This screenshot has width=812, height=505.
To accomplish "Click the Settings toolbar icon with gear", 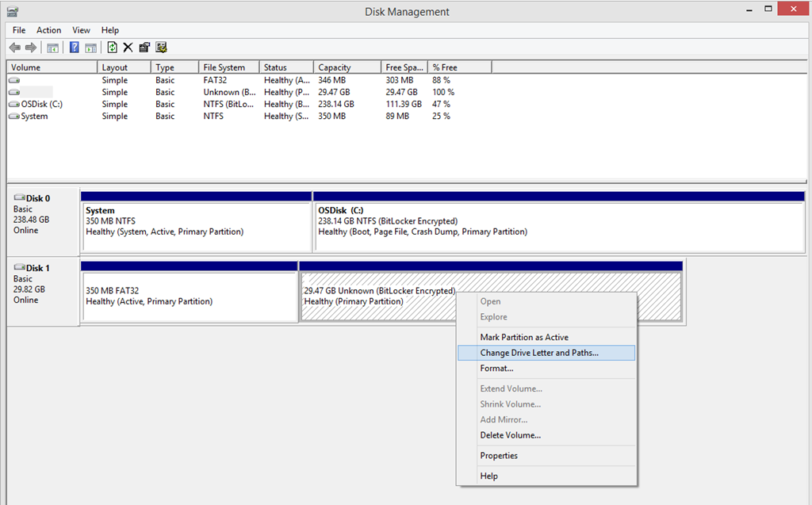I will point(161,48).
